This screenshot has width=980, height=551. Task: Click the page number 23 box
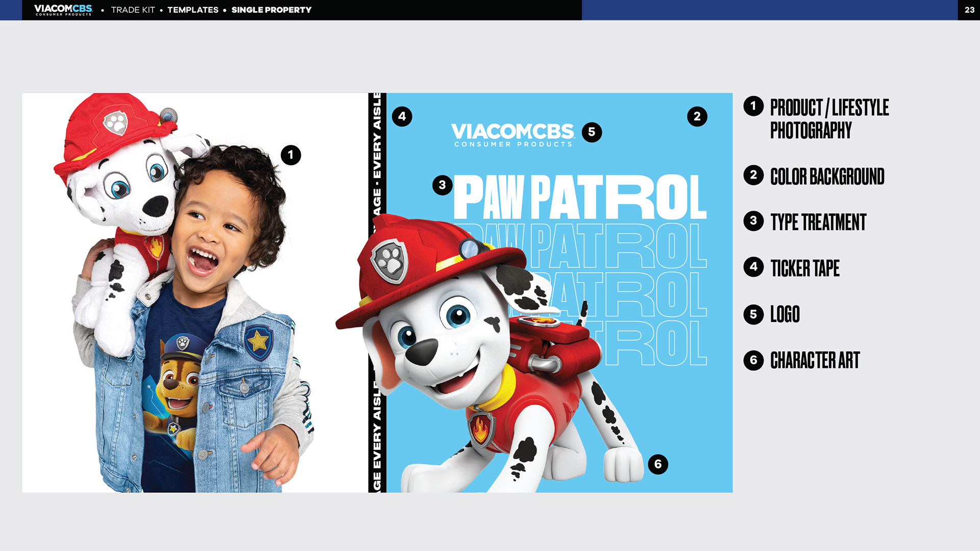point(969,10)
